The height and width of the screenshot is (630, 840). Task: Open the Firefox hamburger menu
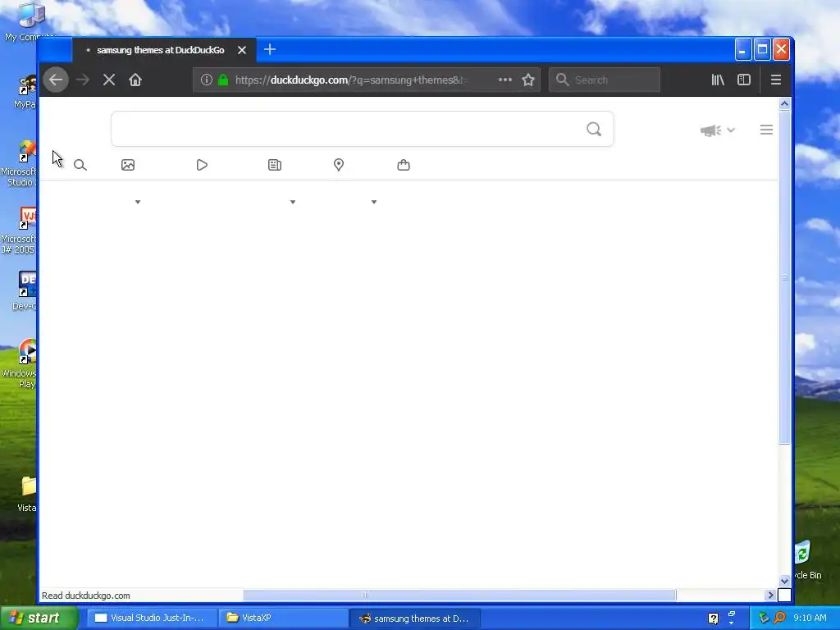point(776,80)
